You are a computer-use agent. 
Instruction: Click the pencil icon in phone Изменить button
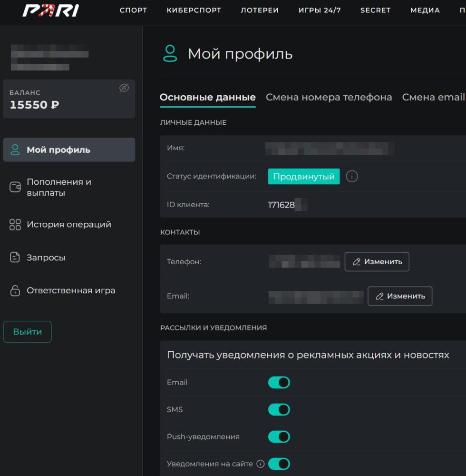click(357, 262)
